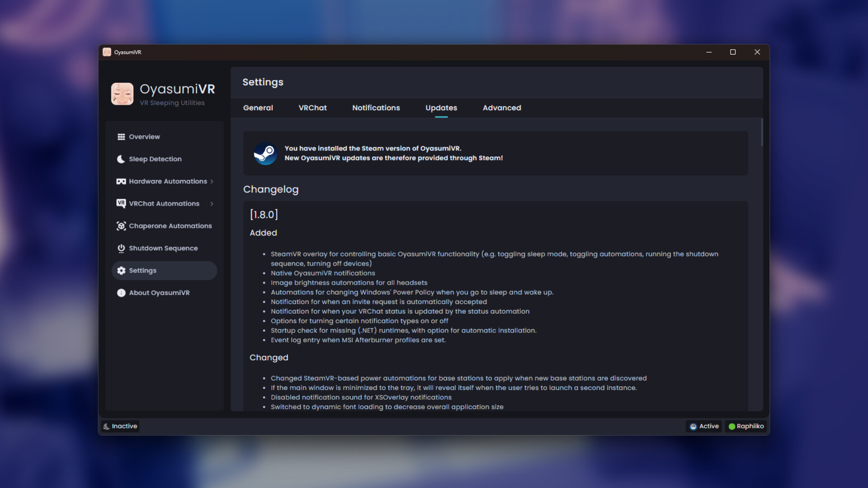This screenshot has height=488, width=868.
Task: Click the Inactive sleep mode icon
Action: click(107, 426)
